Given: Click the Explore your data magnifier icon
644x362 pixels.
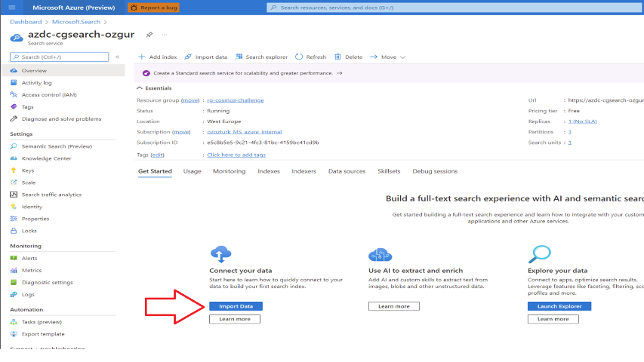Looking at the screenshot, I should (539, 254).
